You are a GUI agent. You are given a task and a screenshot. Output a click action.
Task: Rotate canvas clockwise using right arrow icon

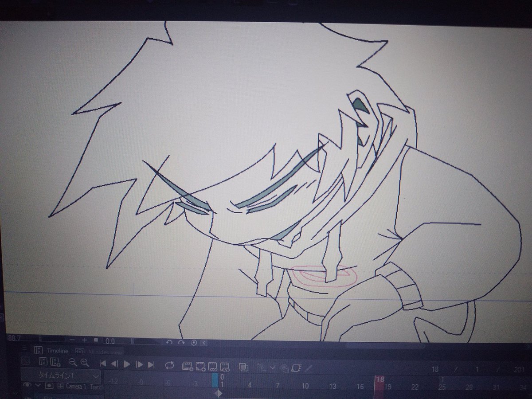181,342
